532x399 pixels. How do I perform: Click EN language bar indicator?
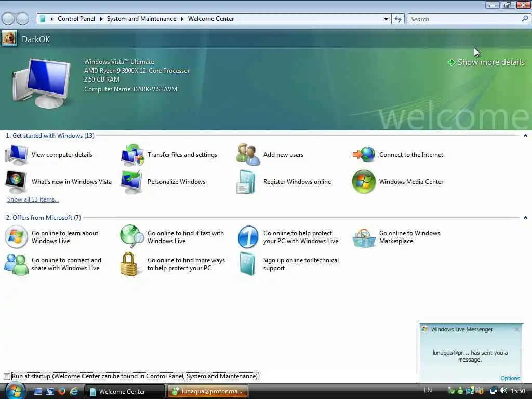[x=428, y=390]
